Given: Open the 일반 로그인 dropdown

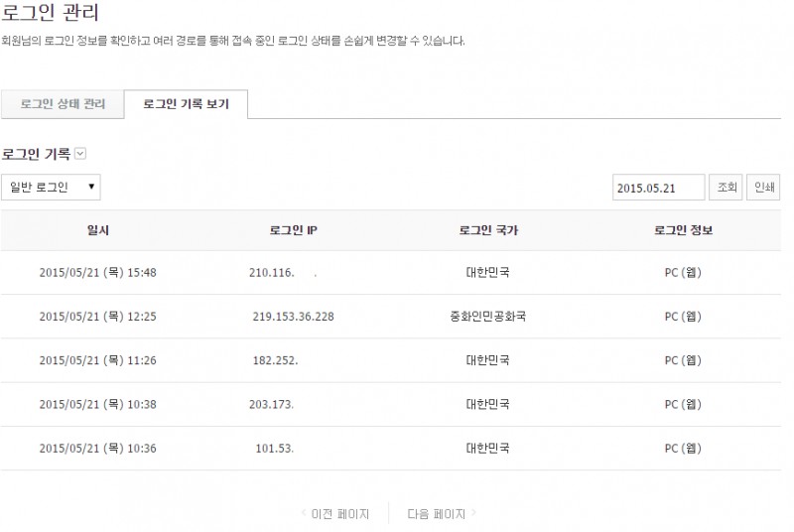Looking at the screenshot, I should coord(51,187).
